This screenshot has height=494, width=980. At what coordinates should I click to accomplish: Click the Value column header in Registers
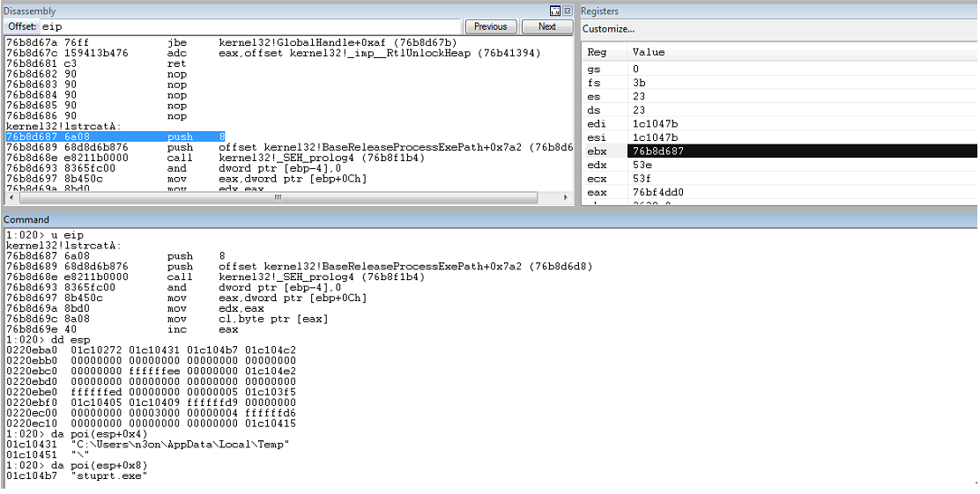click(649, 53)
